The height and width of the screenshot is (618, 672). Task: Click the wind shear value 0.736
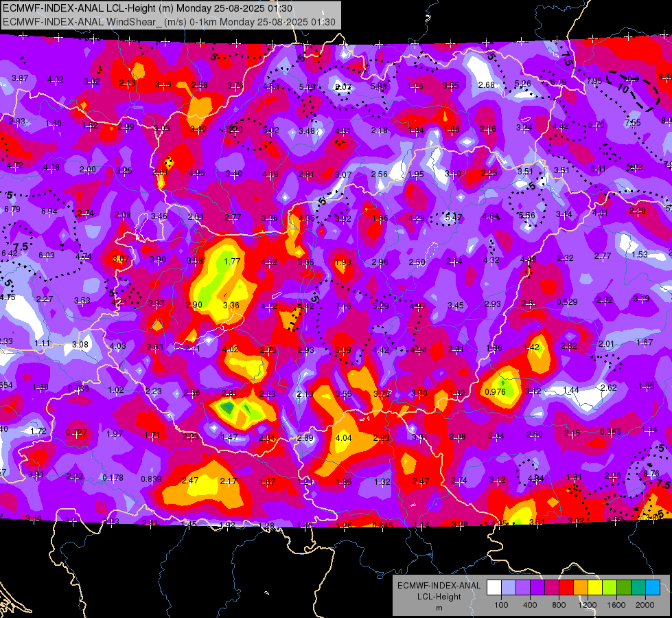[78, 389]
